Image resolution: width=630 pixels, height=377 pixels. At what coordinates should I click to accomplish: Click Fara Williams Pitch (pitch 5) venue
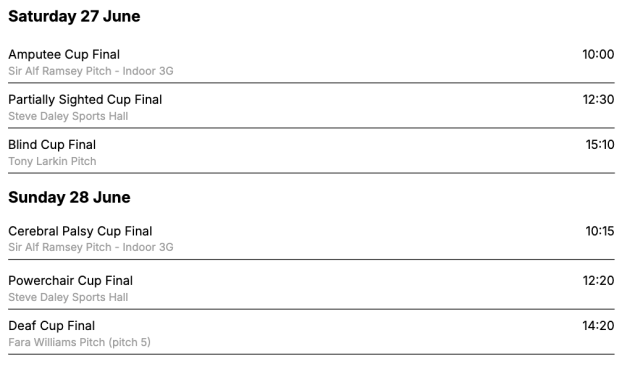pos(79,342)
